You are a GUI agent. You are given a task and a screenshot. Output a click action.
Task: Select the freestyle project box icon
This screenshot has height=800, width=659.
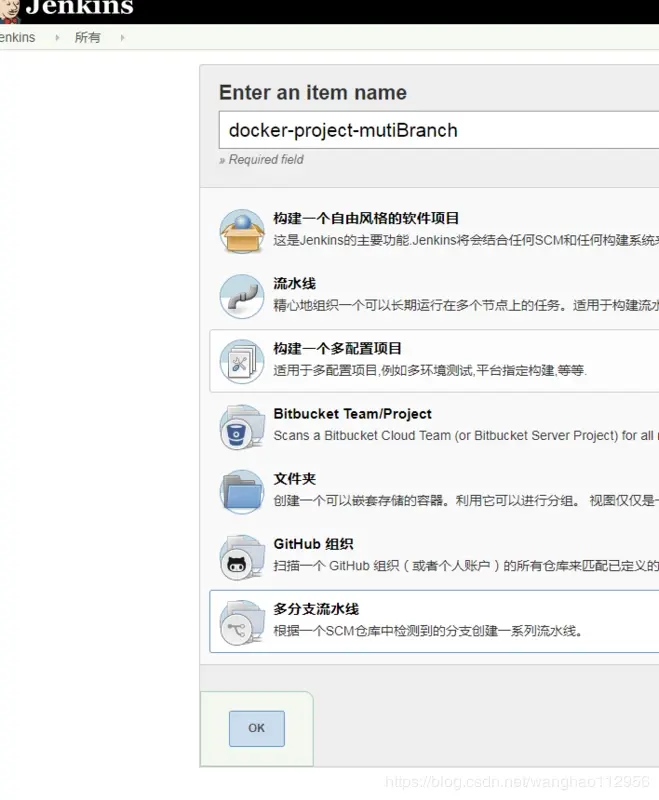point(242,231)
